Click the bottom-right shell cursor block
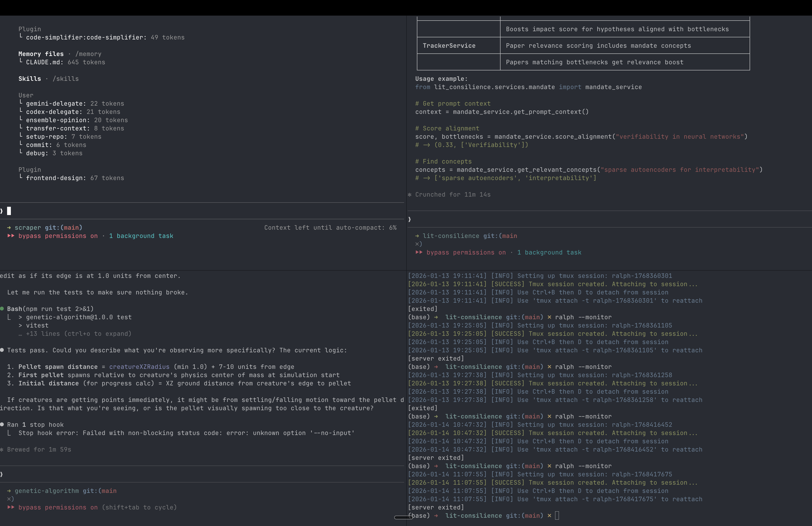This screenshot has height=526, width=812. (x=557, y=515)
